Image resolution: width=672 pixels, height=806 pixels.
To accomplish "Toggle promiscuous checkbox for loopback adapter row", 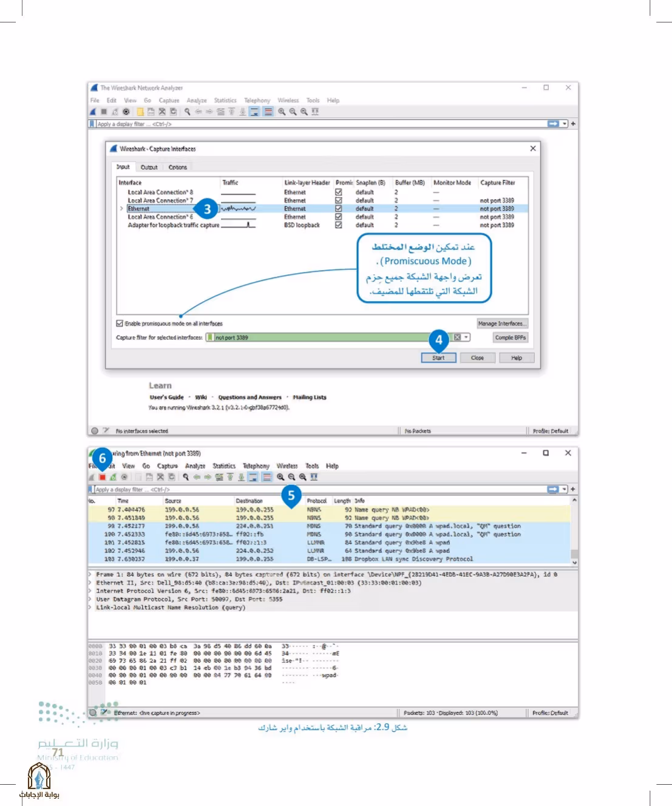I will pos(339,225).
